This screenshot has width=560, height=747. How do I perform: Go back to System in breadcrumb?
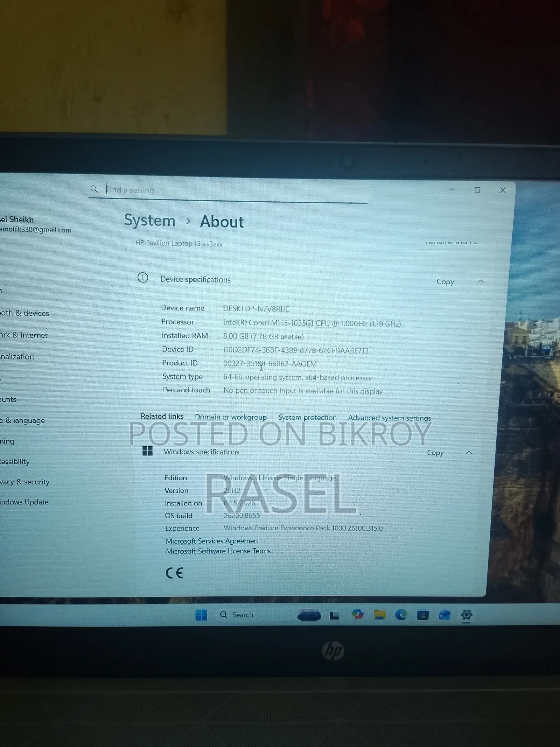coord(150,221)
